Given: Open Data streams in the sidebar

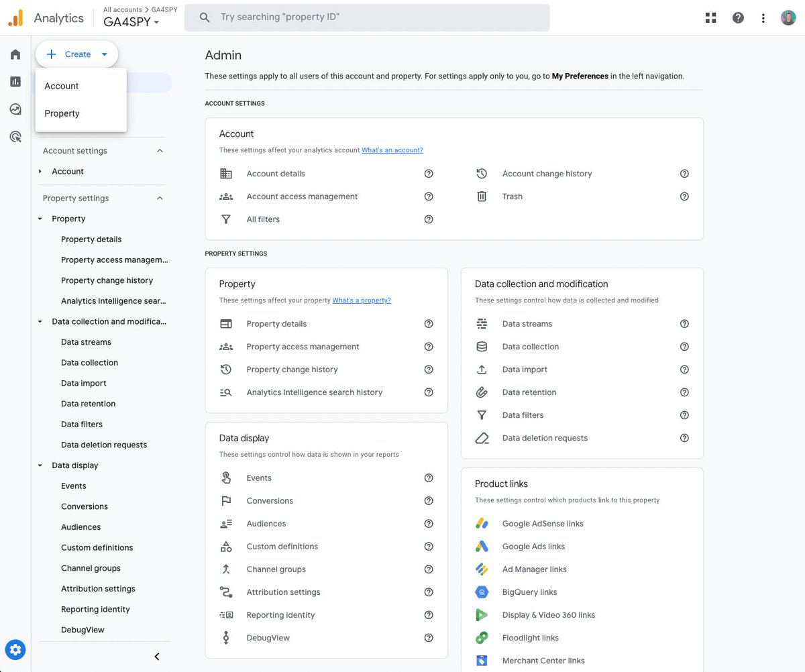Looking at the screenshot, I should [x=86, y=342].
